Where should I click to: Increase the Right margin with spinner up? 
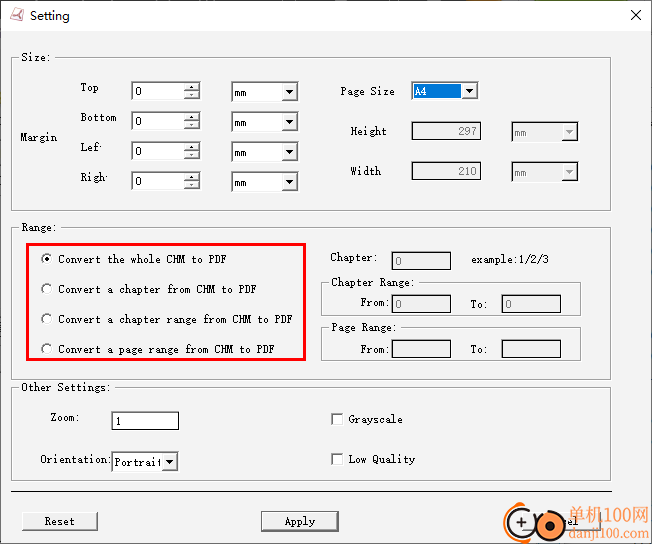point(192,176)
